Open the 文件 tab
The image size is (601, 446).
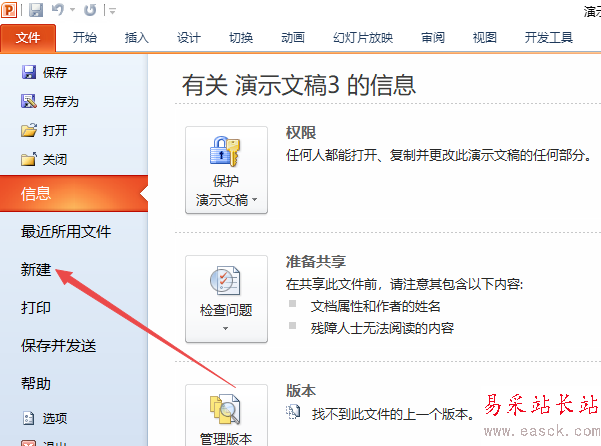coord(28,38)
